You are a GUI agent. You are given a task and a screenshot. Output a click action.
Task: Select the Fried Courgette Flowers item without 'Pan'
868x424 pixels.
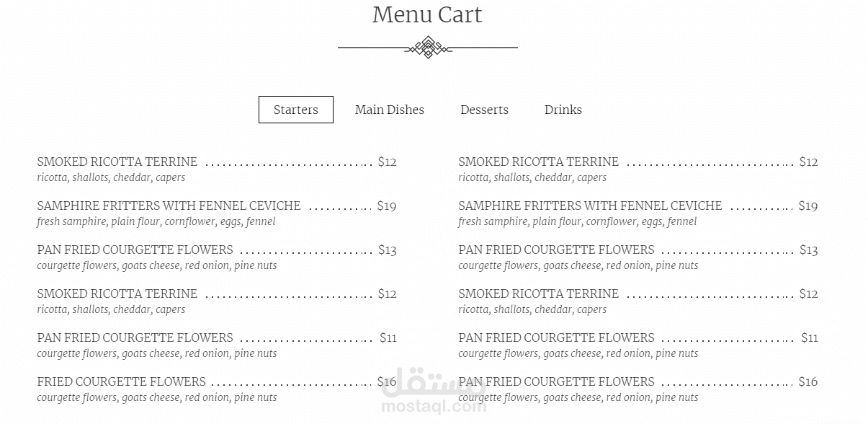coord(121,382)
